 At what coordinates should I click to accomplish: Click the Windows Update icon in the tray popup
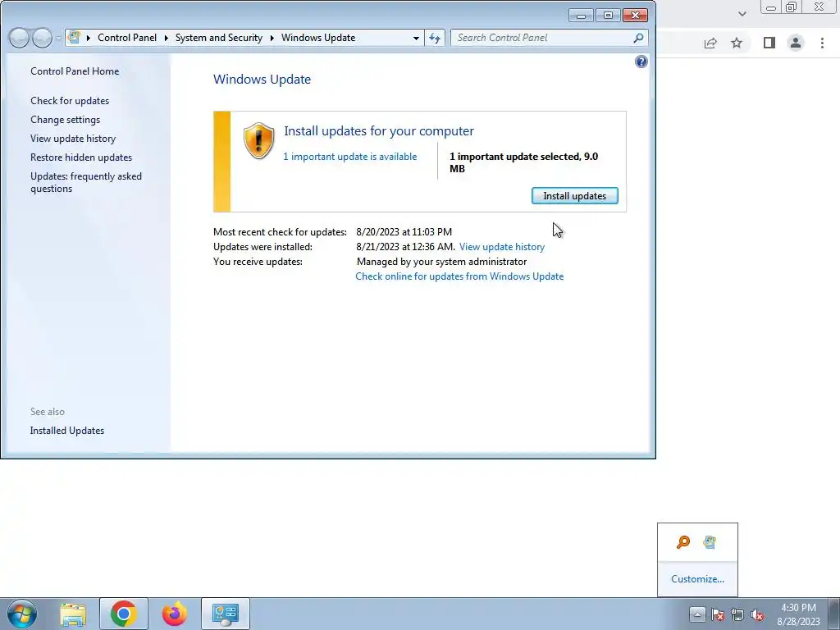[x=710, y=542]
